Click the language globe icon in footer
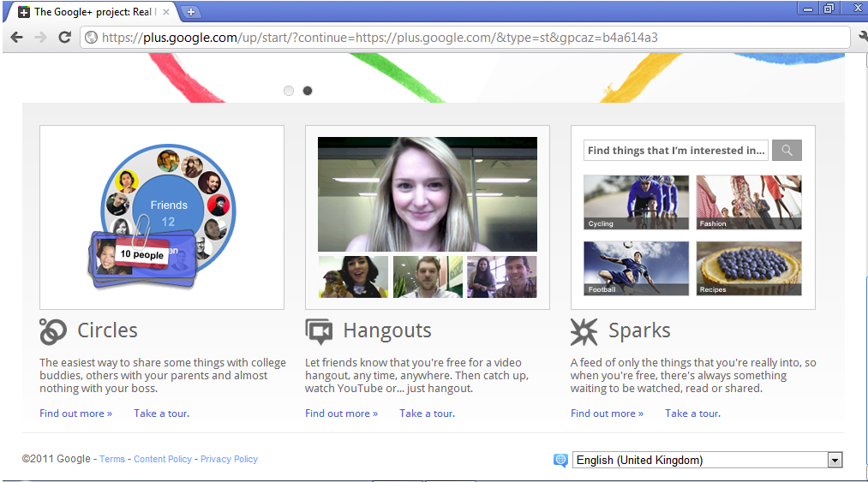 pos(560,460)
